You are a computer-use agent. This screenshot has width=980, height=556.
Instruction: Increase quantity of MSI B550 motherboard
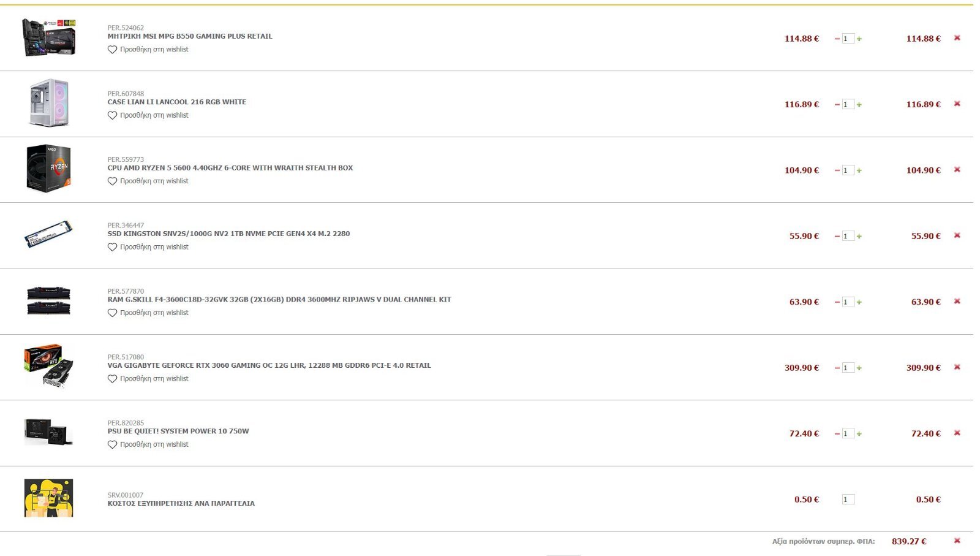coord(859,39)
